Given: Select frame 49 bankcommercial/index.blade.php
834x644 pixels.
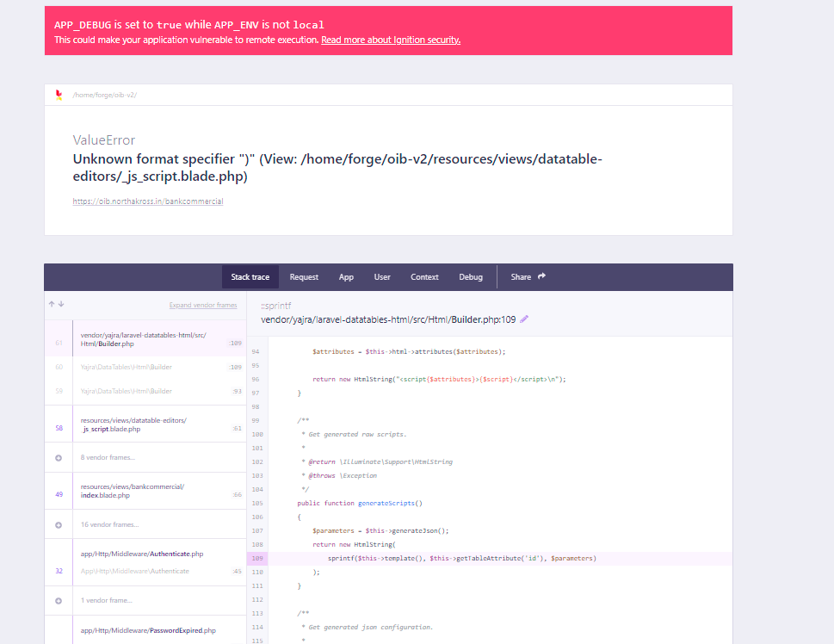Looking at the screenshot, I should click(x=145, y=491).
